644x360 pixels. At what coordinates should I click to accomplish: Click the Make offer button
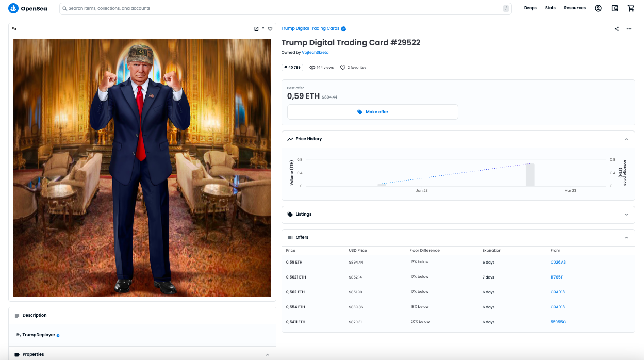[372, 112]
